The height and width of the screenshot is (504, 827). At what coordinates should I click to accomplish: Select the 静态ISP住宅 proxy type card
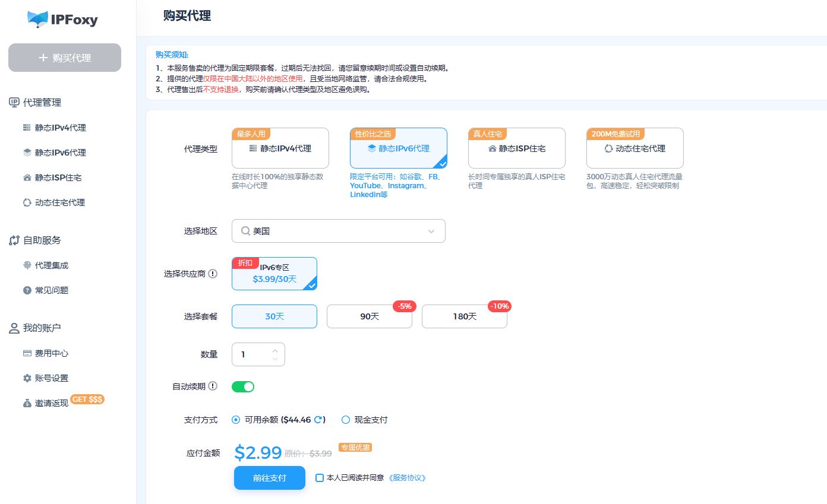tap(516, 148)
